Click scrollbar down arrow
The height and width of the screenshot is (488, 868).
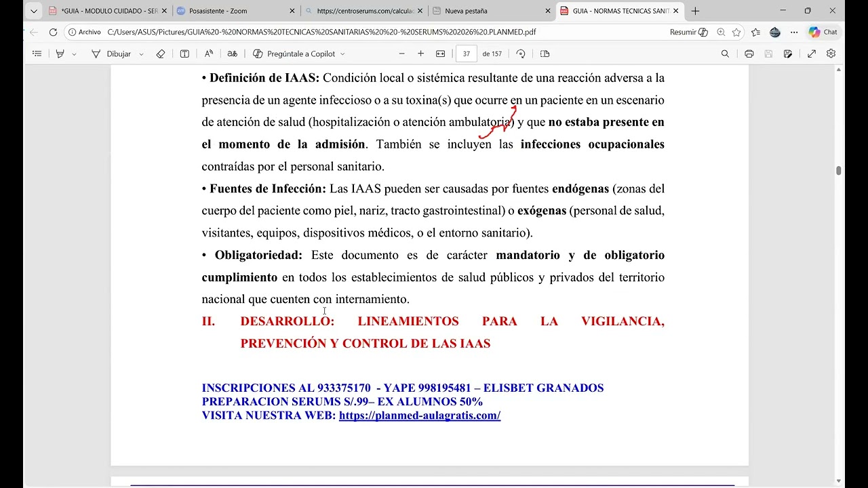pos(839,481)
